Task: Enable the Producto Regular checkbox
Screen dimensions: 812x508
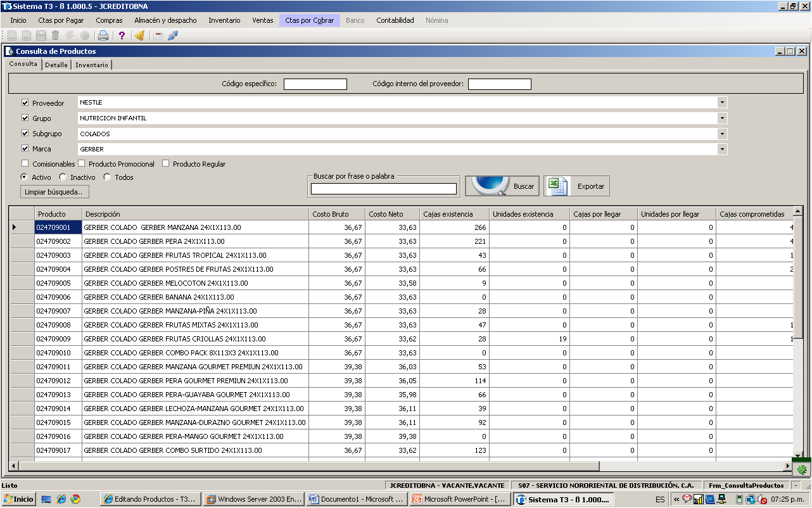Action: point(166,163)
